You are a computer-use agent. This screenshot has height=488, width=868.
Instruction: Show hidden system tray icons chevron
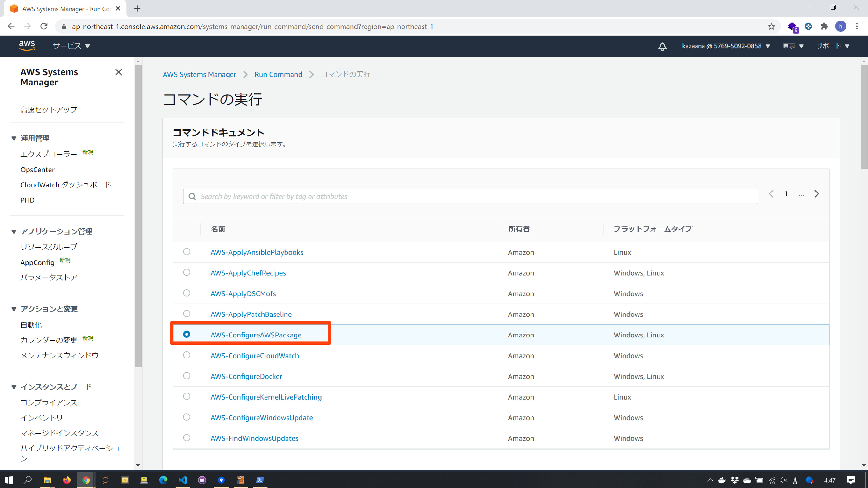point(710,480)
